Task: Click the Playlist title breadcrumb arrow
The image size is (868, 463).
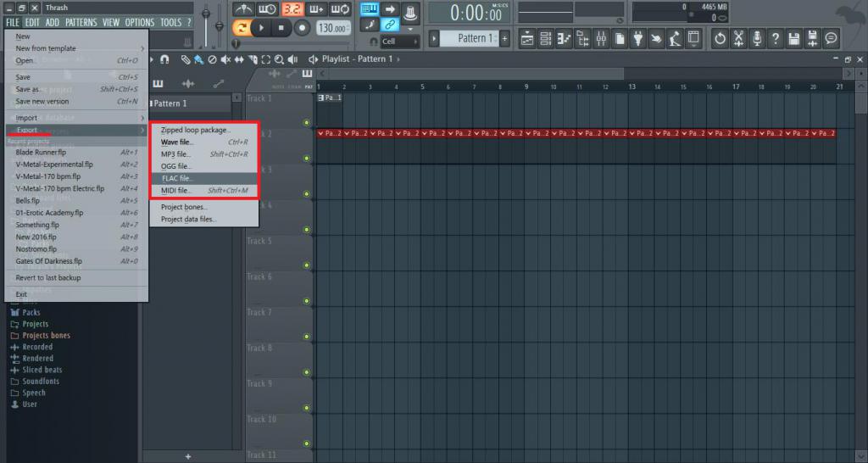Action: 398,59
